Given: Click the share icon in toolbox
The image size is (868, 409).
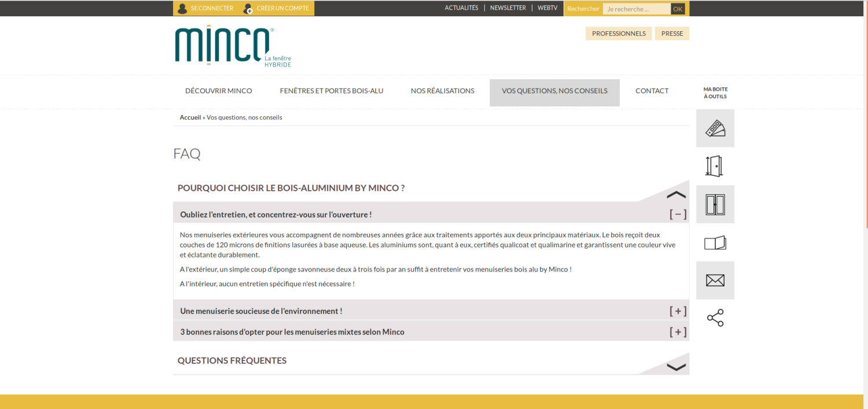Looking at the screenshot, I should click(x=715, y=318).
